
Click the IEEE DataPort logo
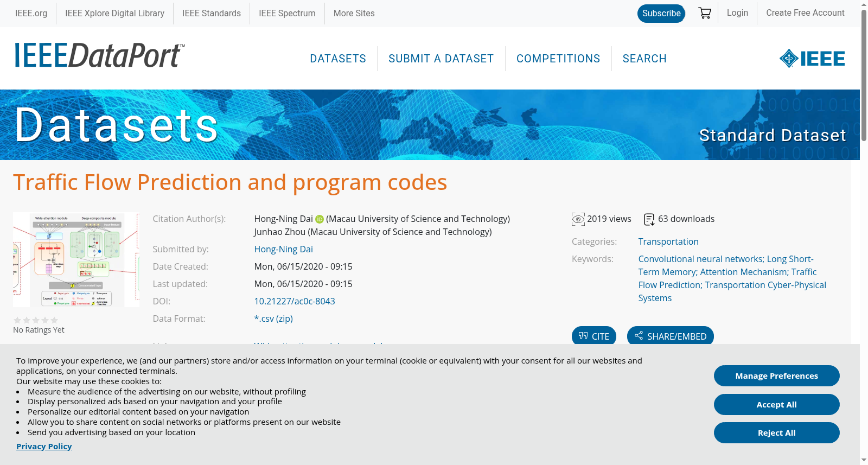tap(99, 56)
